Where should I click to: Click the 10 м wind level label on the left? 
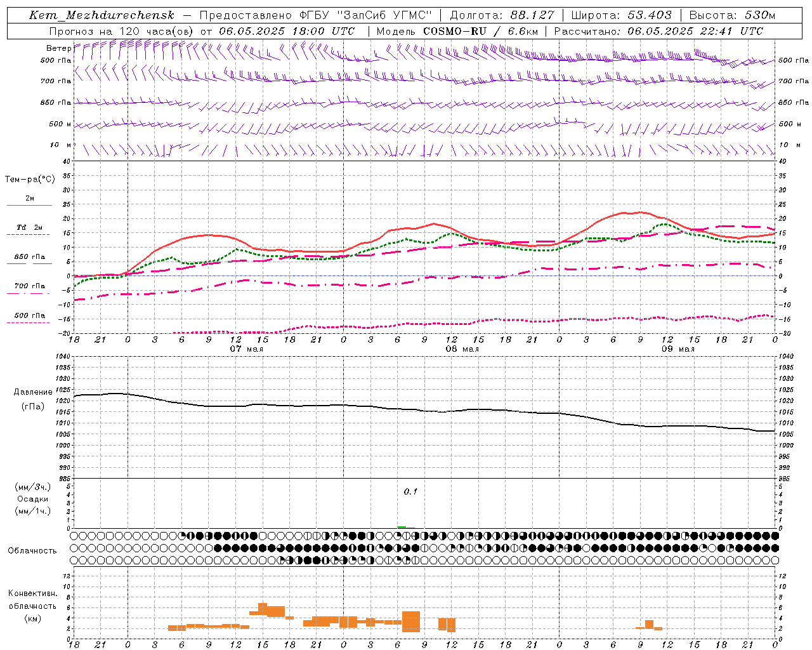pos(61,145)
